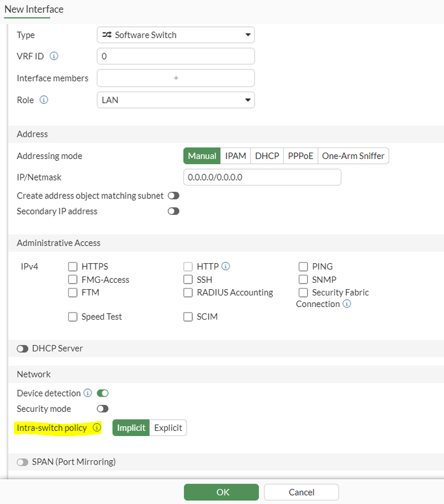Turn on Security mode toggle
The height and width of the screenshot is (504, 444).
102,409
